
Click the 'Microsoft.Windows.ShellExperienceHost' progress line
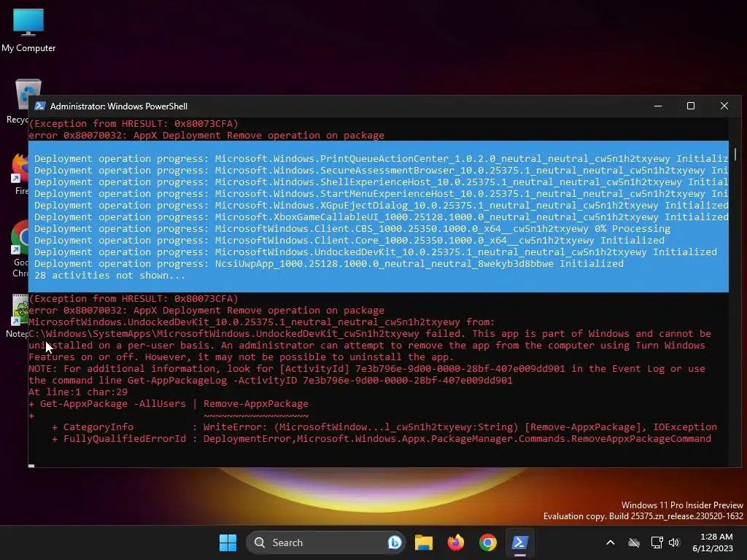pos(381,182)
